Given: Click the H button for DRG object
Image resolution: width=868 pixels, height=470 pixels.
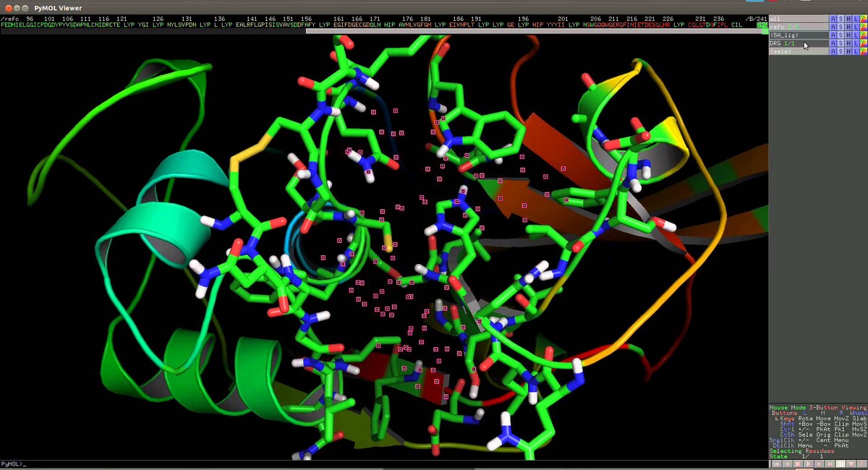Looking at the screenshot, I should pos(848,43).
